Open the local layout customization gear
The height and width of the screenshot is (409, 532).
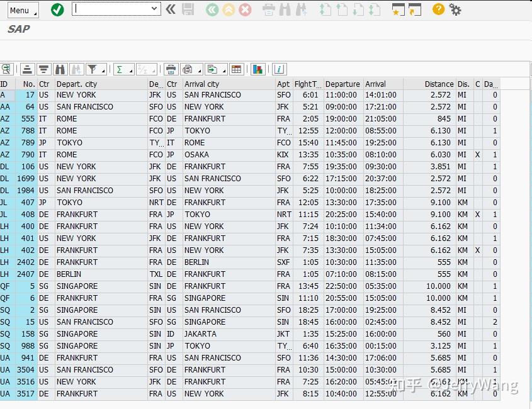[455, 9]
